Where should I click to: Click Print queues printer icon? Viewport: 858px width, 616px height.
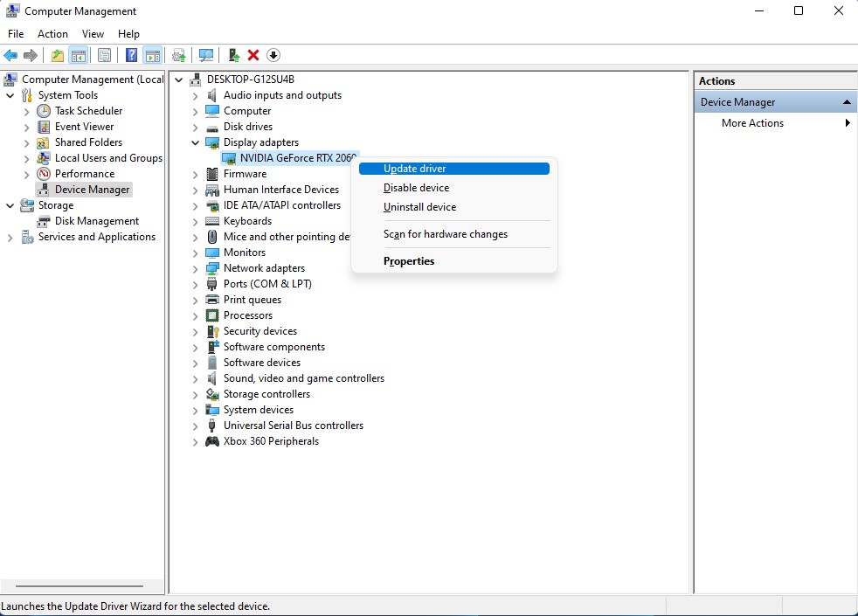[212, 300]
